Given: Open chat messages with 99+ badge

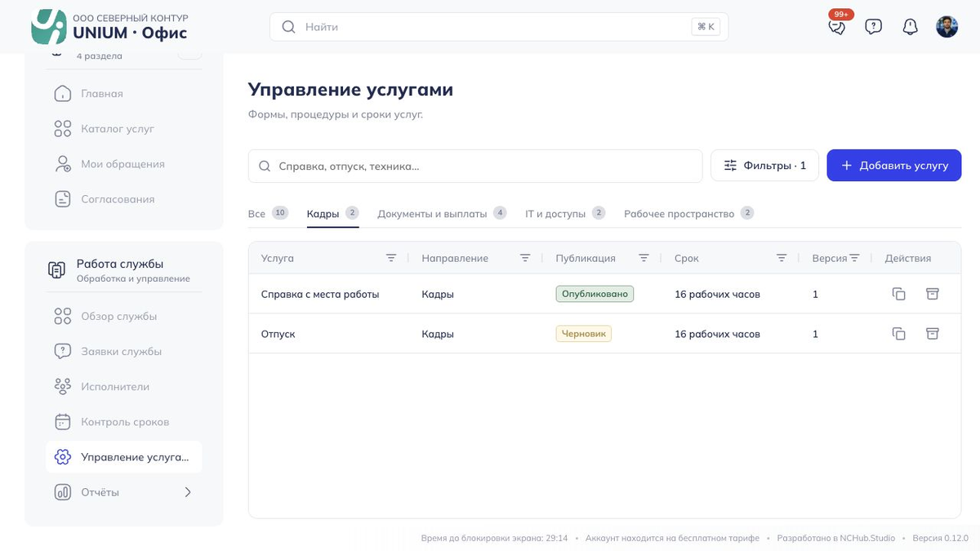Looking at the screenshot, I should (x=837, y=26).
